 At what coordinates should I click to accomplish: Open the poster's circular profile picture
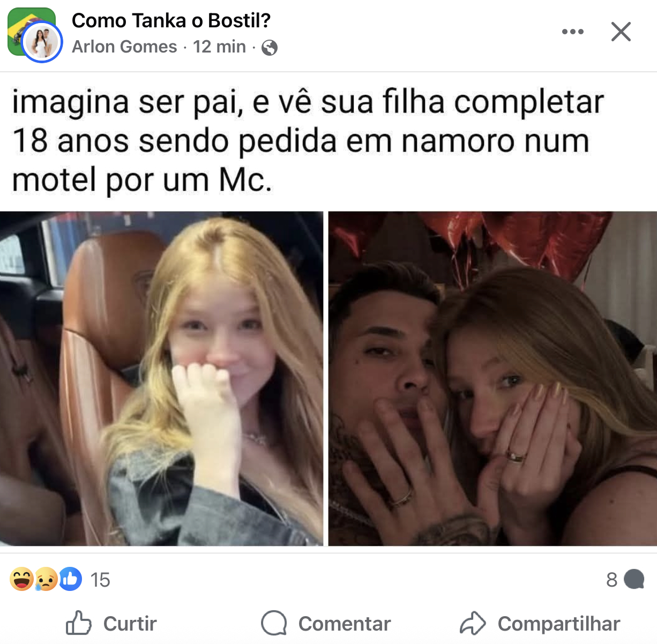pyautogui.click(x=42, y=42)
